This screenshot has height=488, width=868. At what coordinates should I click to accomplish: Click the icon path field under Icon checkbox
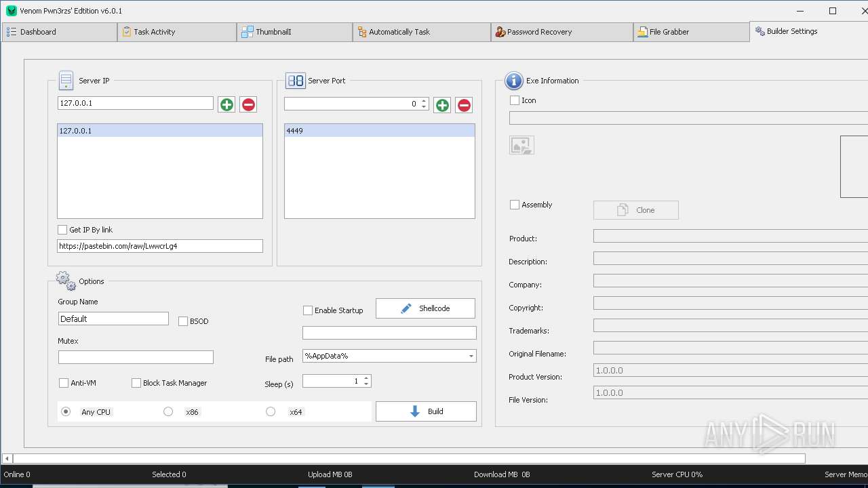688,118
